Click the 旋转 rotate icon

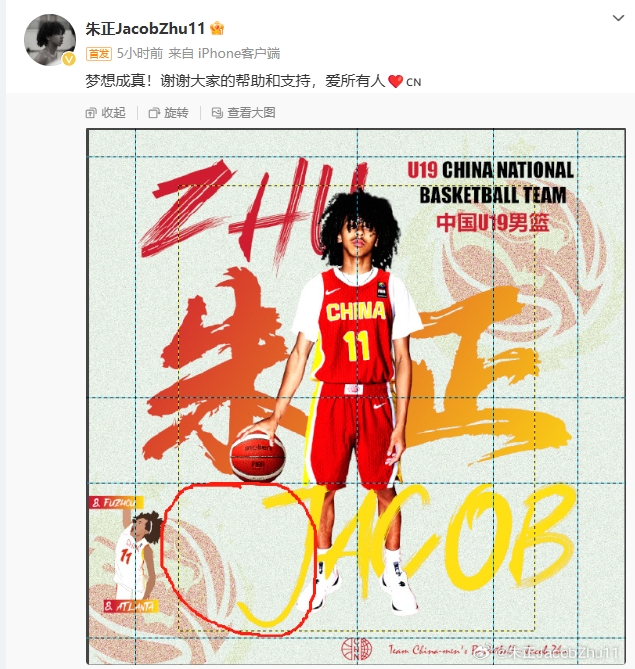pos(154,113)
